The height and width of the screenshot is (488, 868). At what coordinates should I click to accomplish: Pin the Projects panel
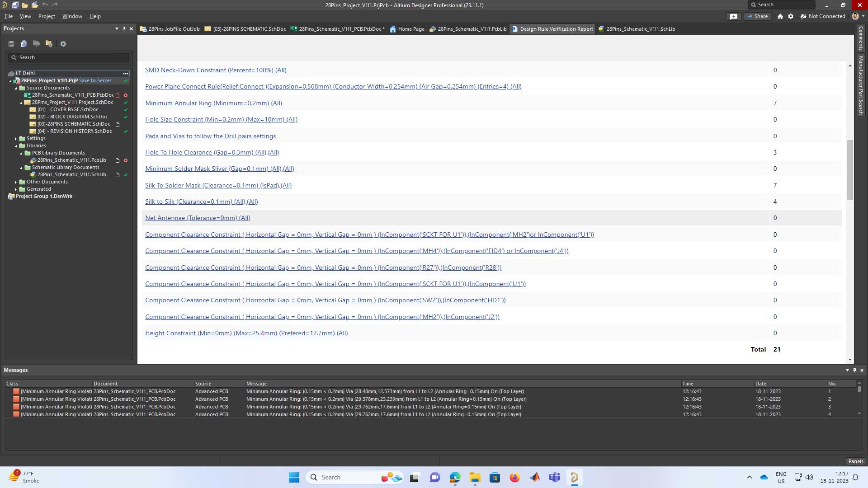click(x=124, y=28)
